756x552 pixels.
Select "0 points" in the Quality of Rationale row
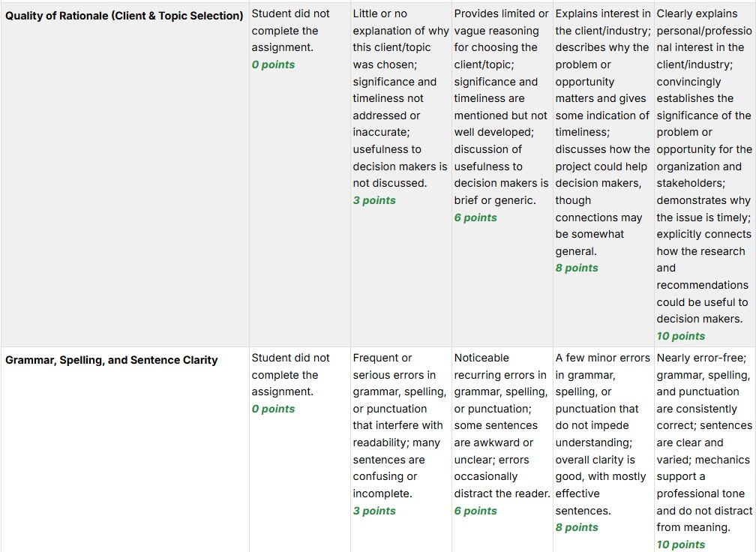[273, 64]
